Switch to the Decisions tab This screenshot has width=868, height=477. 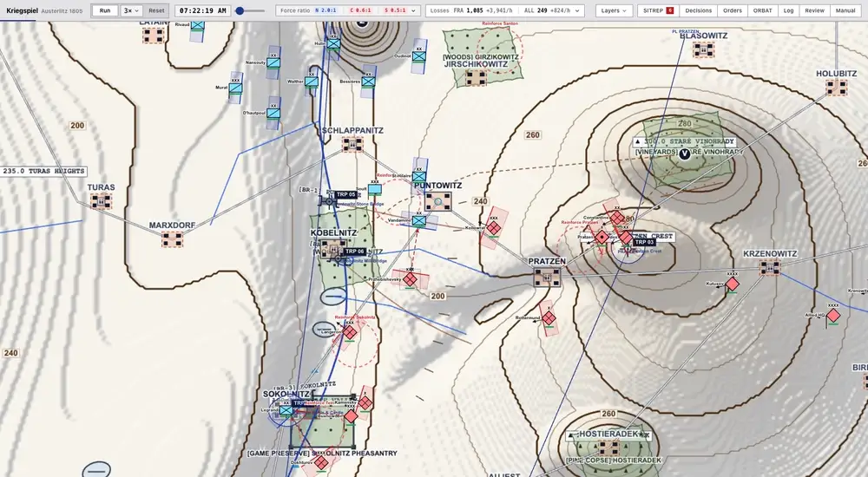pyautogui.click(x=698, y=10)
